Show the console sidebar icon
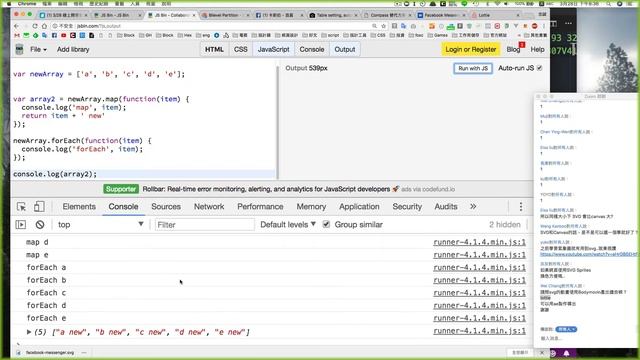640x360 pixels. 20,224
